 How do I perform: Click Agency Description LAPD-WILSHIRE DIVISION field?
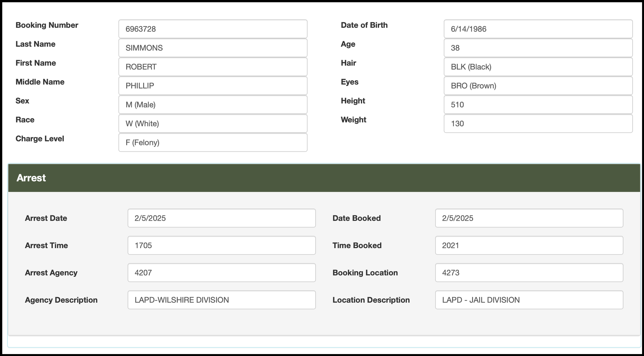[x=222, y=300]
